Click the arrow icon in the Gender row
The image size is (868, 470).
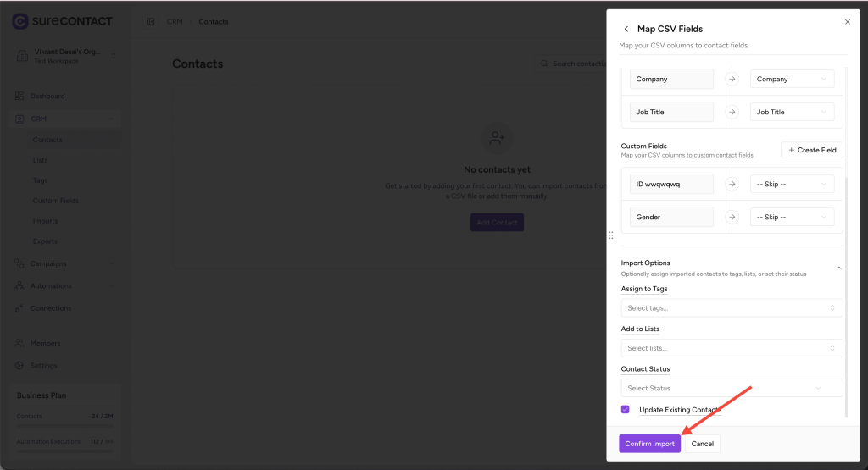tap(732, 217)
